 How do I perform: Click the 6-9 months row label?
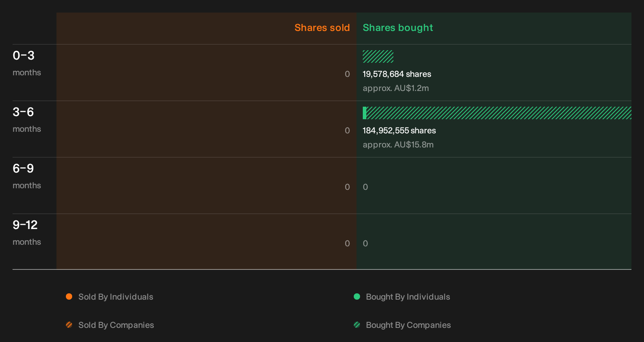click(x=27, y=176)
